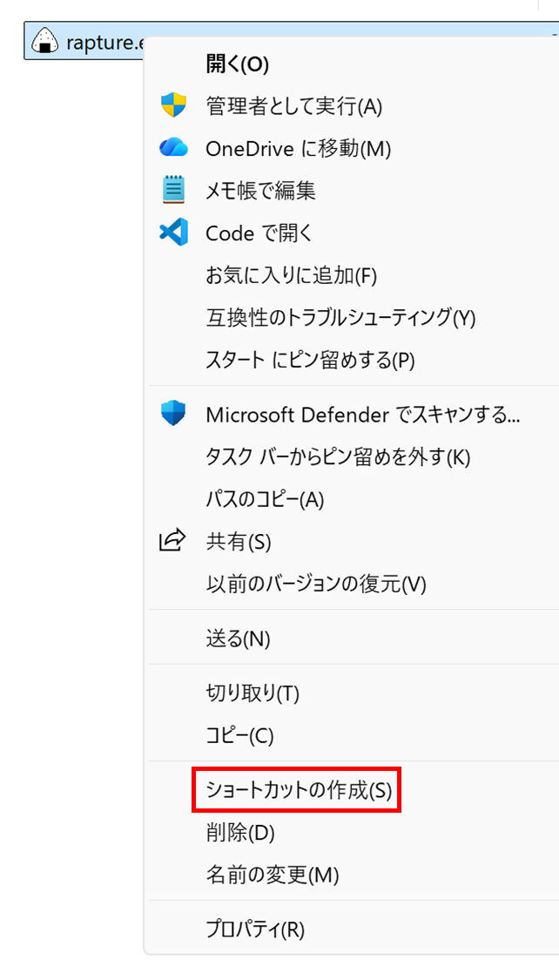Open 互換性のトラブルシューティング(Y)

click(340, 318)
